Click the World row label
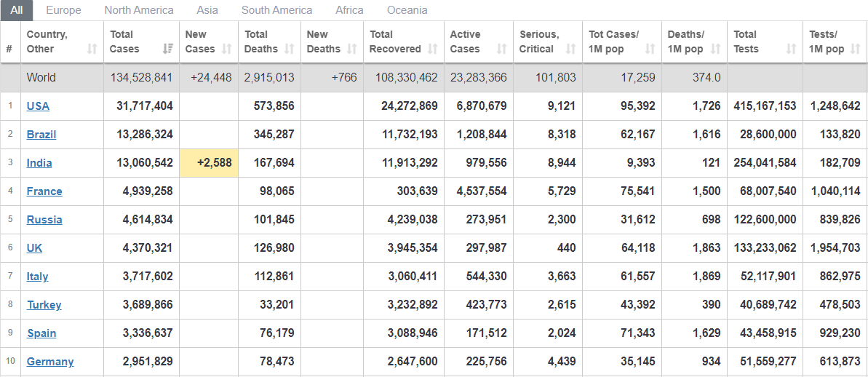The width and height of the screenshot is (868, 377). click(41, 77)
